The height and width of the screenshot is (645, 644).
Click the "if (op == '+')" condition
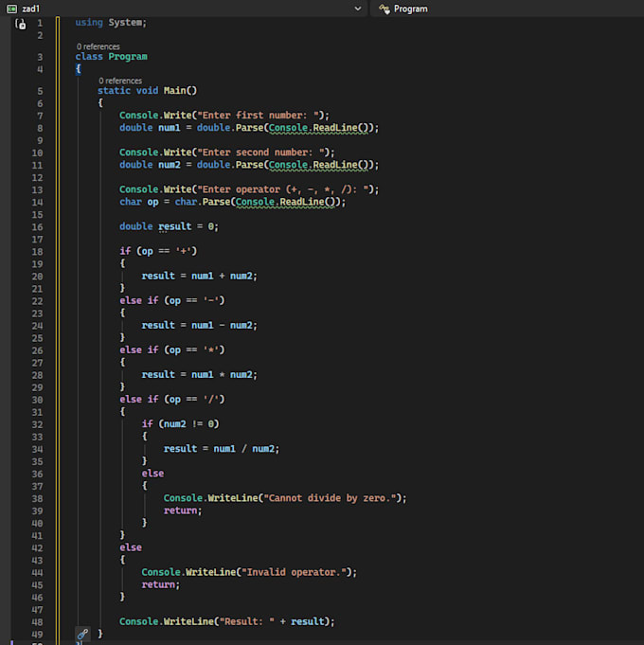(x=158, y=251)
